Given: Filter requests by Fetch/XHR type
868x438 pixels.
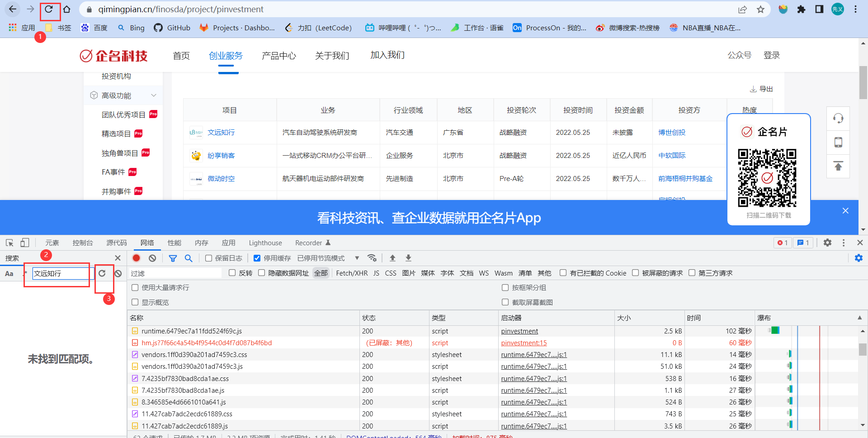Looking at the screenshot, I should [352, 273].
